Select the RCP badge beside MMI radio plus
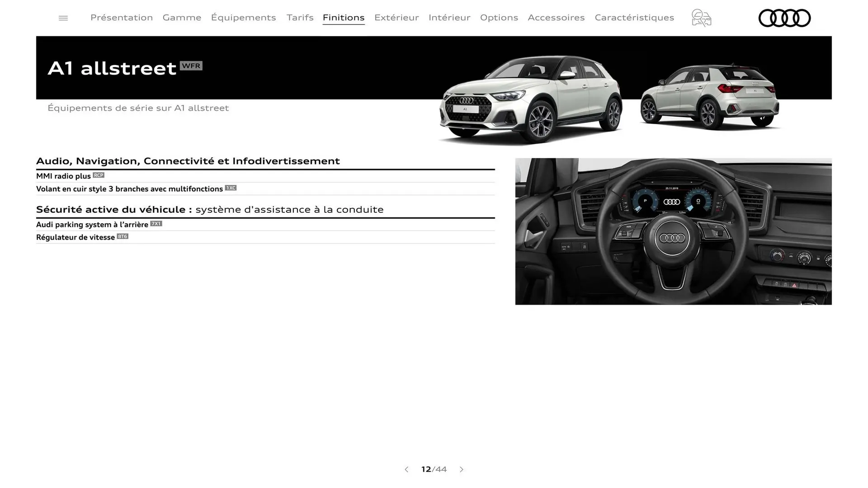868x488 pixels. (x=99, y=175)
